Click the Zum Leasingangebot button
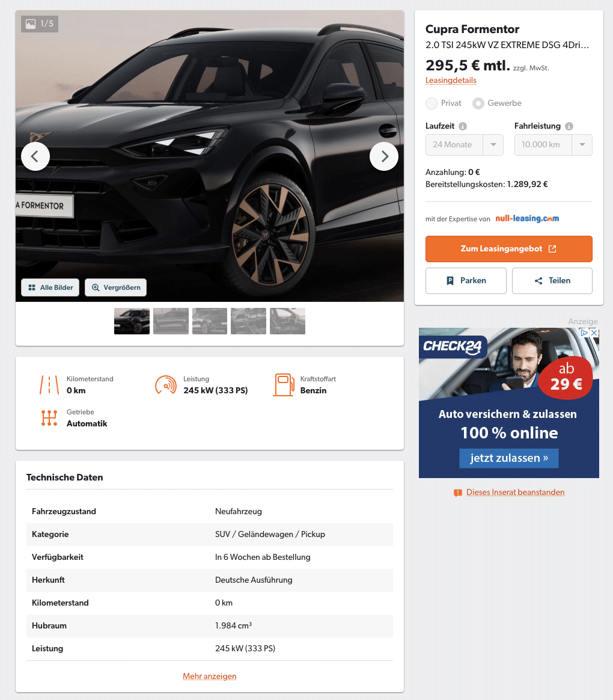The width and height of the screenshot is (613, 700). pyautogui.click(x=509, y=248)
